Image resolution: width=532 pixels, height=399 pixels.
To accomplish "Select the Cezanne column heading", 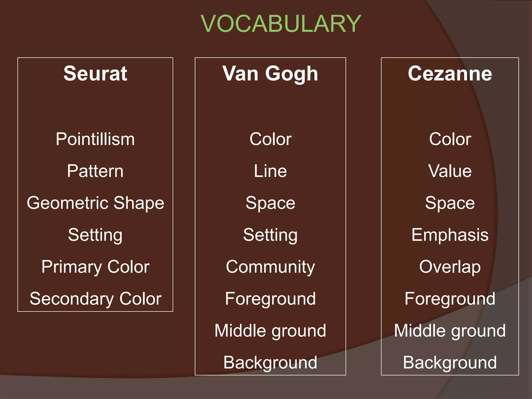I will [450, 73].
